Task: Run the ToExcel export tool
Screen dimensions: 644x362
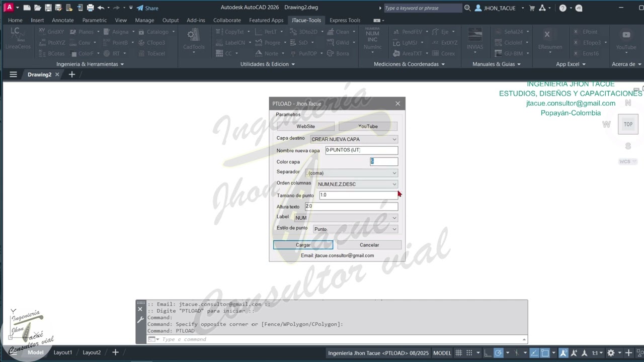Action: pyautogui.click(x=151, y=53)
